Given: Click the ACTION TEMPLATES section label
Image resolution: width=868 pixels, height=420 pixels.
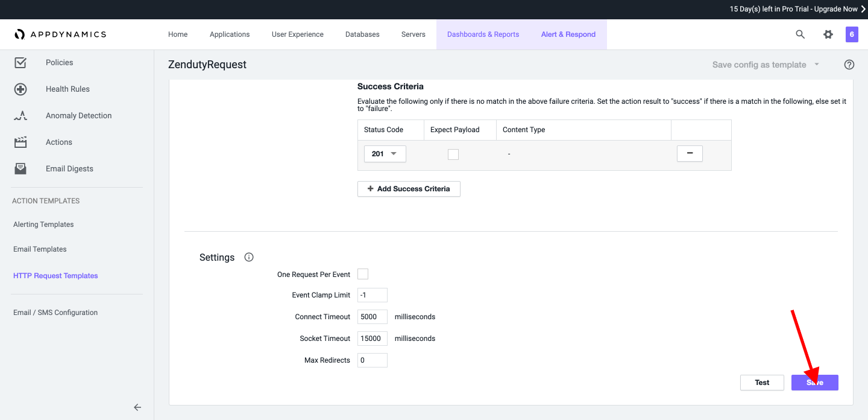Looking at the screenshot, I should click(x=46, y=201).
